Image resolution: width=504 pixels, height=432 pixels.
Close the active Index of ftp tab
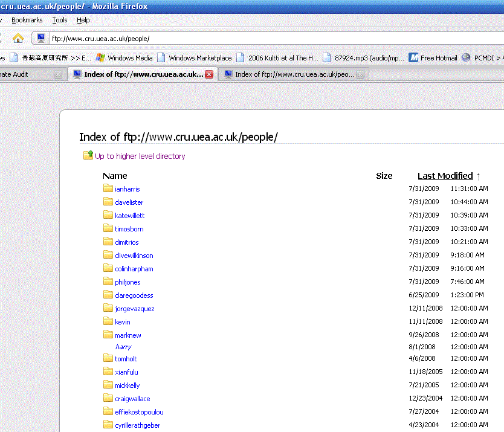(x=209, y=74)
